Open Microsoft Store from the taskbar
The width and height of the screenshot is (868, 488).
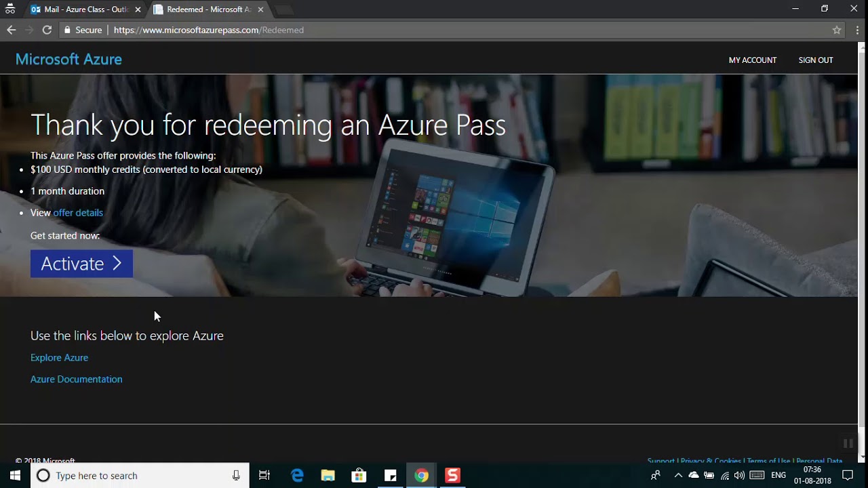point(359,476)
